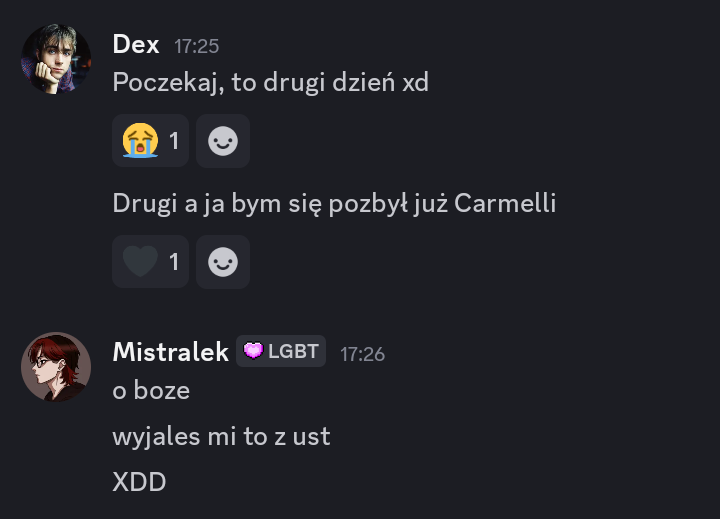The height and width of the screenshot is (519, 720).
Task: Open the LGBT server tag badge
Action: pyautogui.click(x=281, y=351)
